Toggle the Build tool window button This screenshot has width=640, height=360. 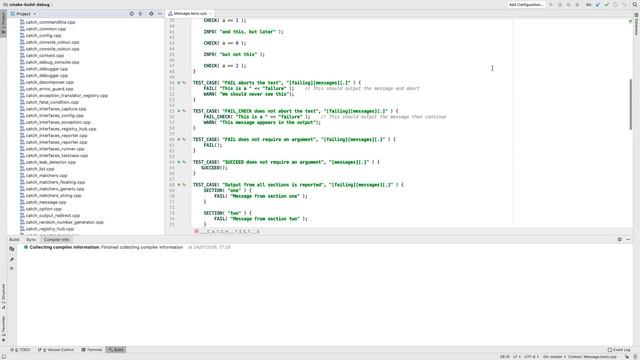116,350
